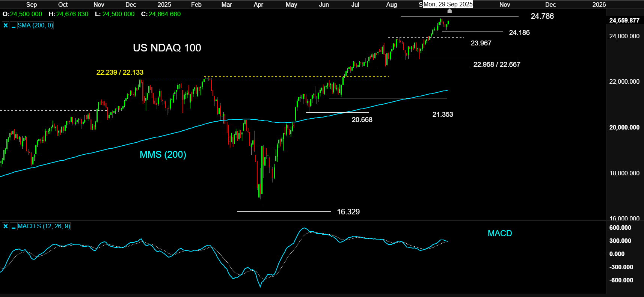Click 20,000.000 on the price axis
Image resolution: width=644 pixels, height=297 pixels.
[x=624, y=127]
